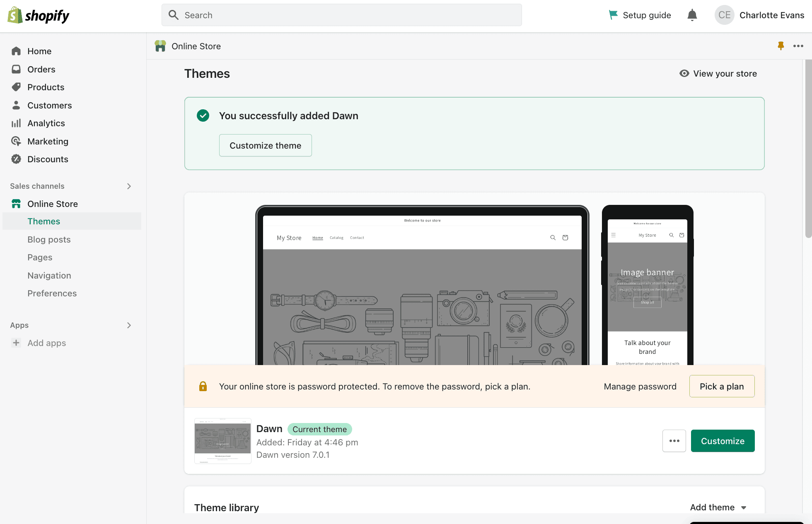Select Themes in the sidebar navigation
This screenshot has height=524, width=812.
pos(43,221)
